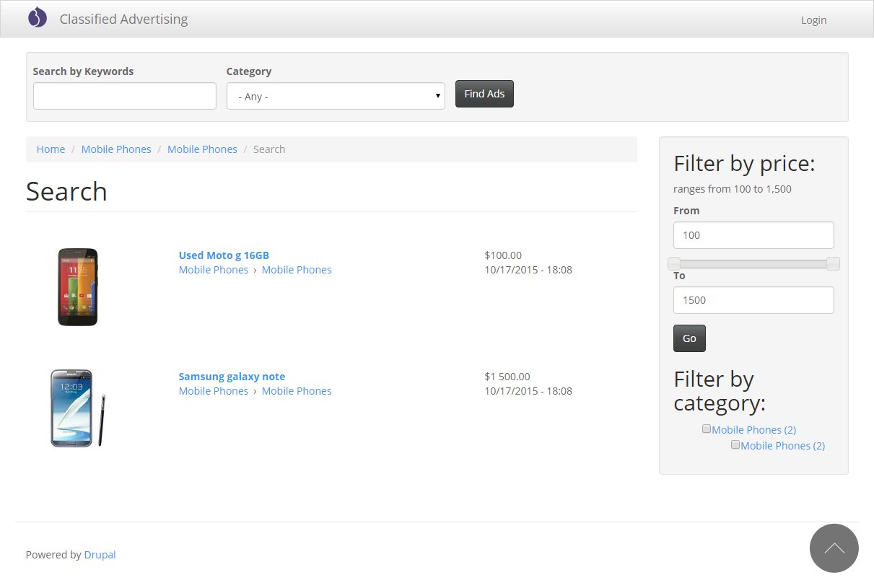Screen dimensions: 874x588
Task: Click Mobile Phones category under Samsung galaxy note
Action: [x=214, y=390]
